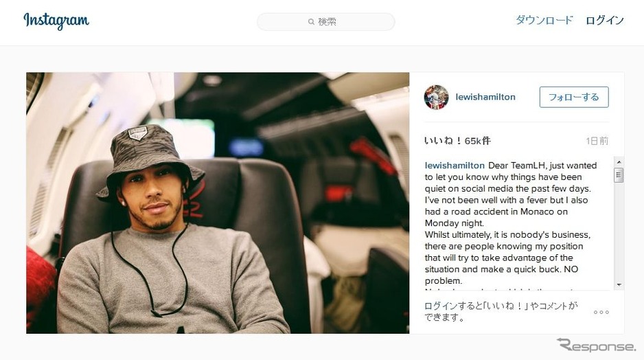Viewport: 644px width, 360px height.
Task: Click the ログインすると login prompt link
Action: (x=501, y=311)
